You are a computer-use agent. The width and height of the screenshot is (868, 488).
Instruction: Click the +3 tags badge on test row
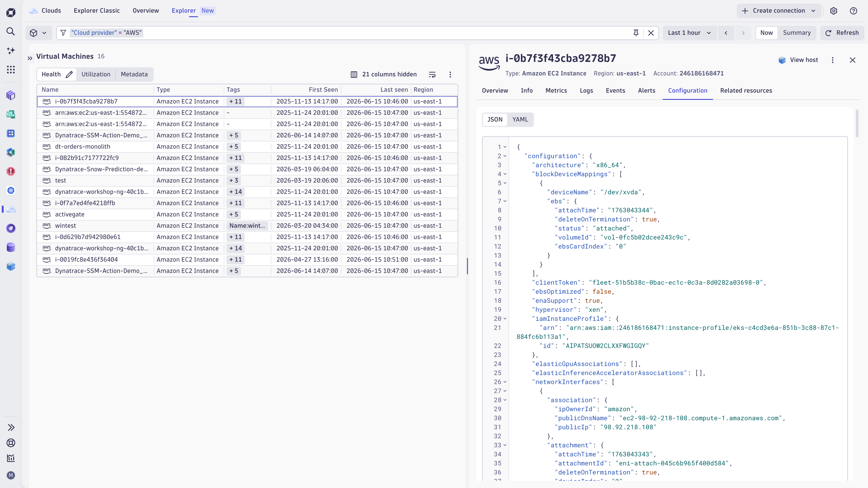click(x=234, y=181)
